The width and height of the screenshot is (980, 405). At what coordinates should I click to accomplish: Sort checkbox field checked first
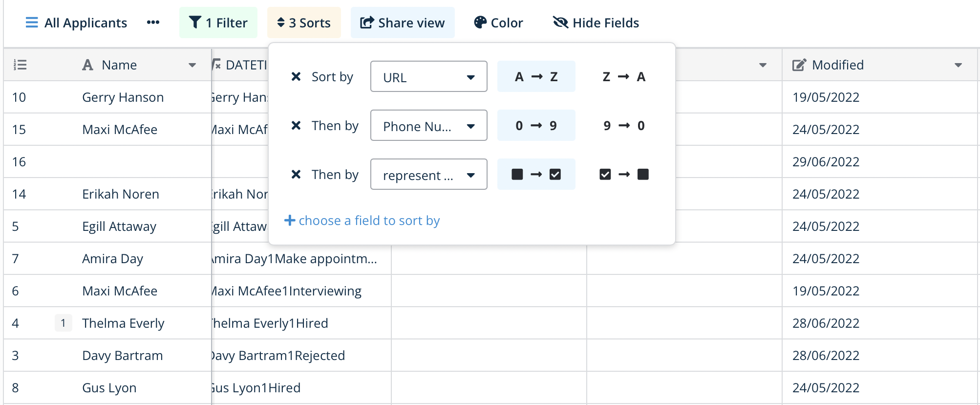pyautogui.click(x=624, y=175)
